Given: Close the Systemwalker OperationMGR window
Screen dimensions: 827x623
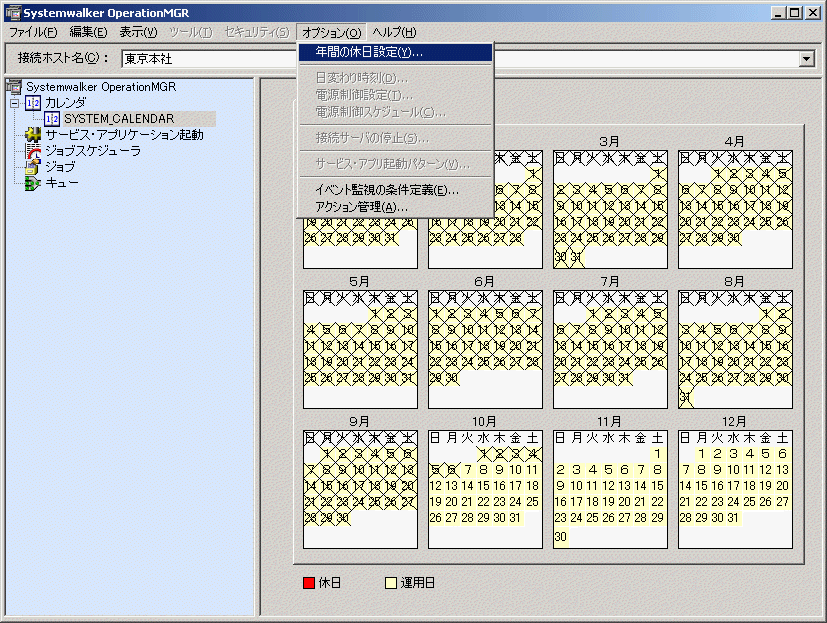Looking at the screenshot, I should [x=813, y=13].
